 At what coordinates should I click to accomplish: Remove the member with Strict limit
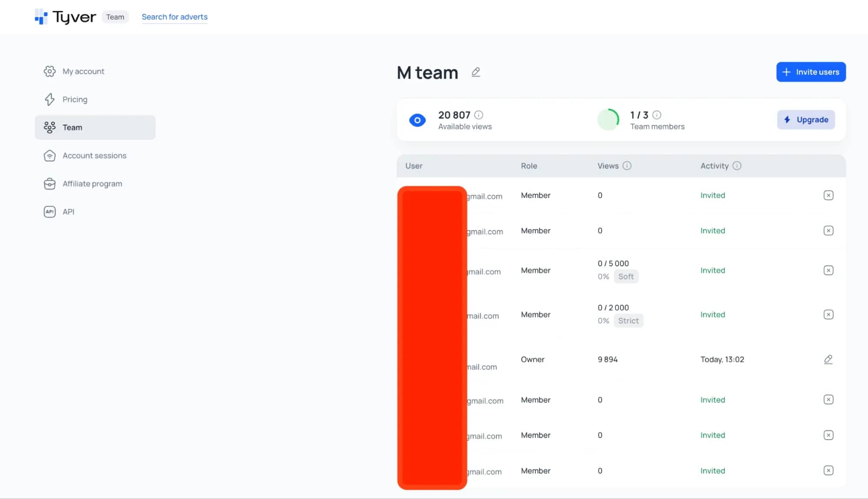pos(828,314)
